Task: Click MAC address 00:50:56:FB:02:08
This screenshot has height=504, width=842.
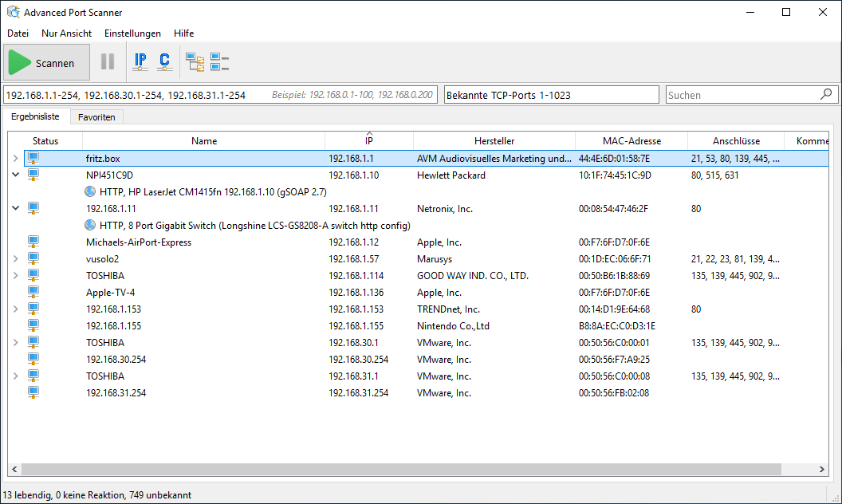Action: click(x=614, y=393)
